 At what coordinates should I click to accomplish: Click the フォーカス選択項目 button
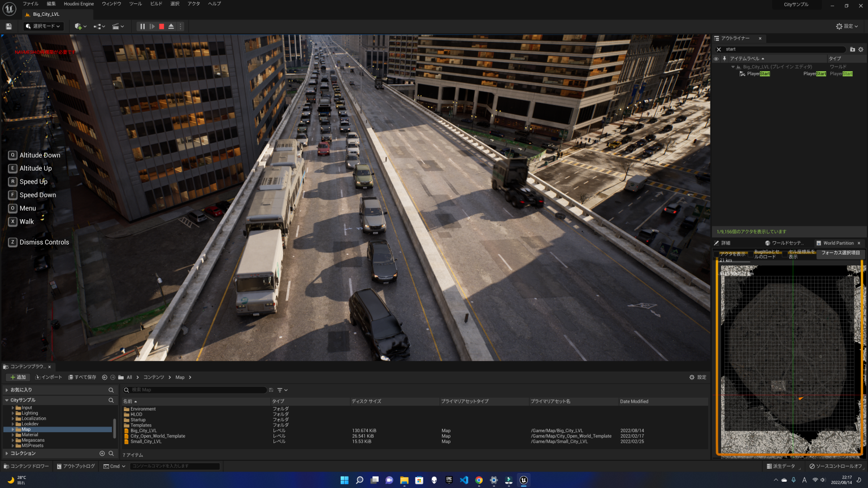click(841, 254)
